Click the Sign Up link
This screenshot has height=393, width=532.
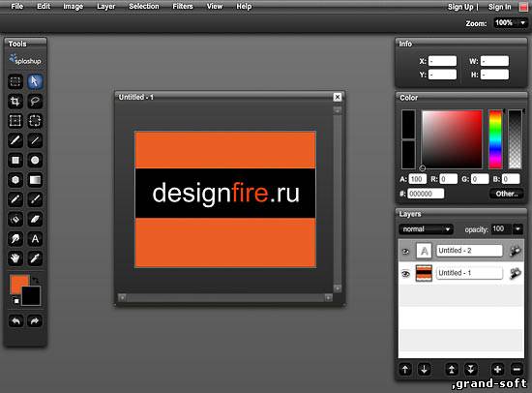click(460, 7)
